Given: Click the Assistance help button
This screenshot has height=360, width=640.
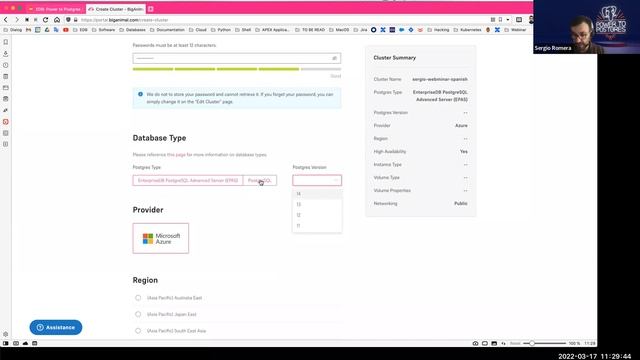Looking at the screenshot, I should 56,327.
